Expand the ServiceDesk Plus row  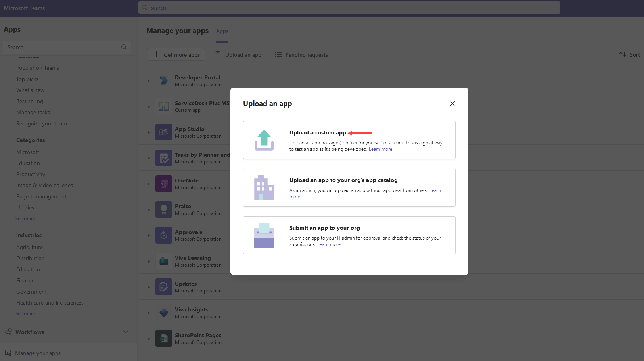149,106
